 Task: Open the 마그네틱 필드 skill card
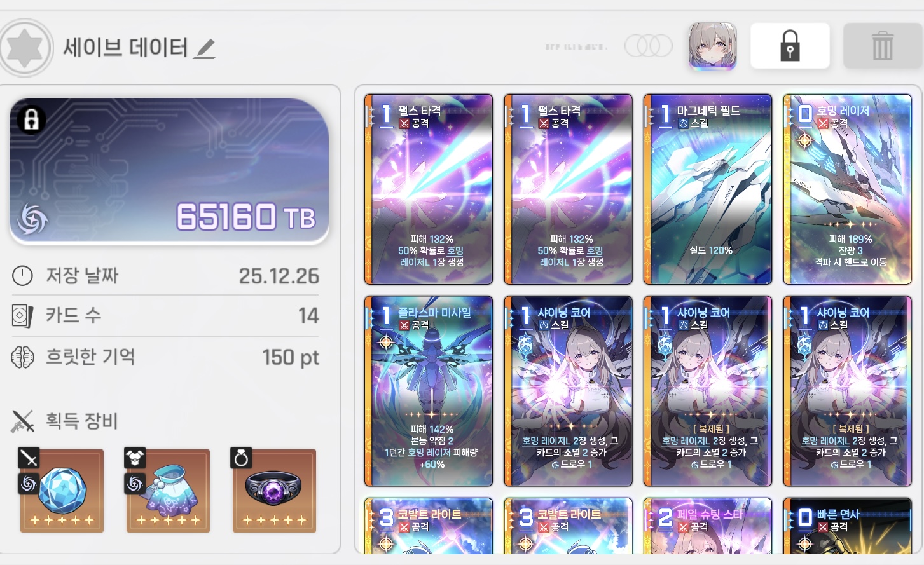(708, 189)
